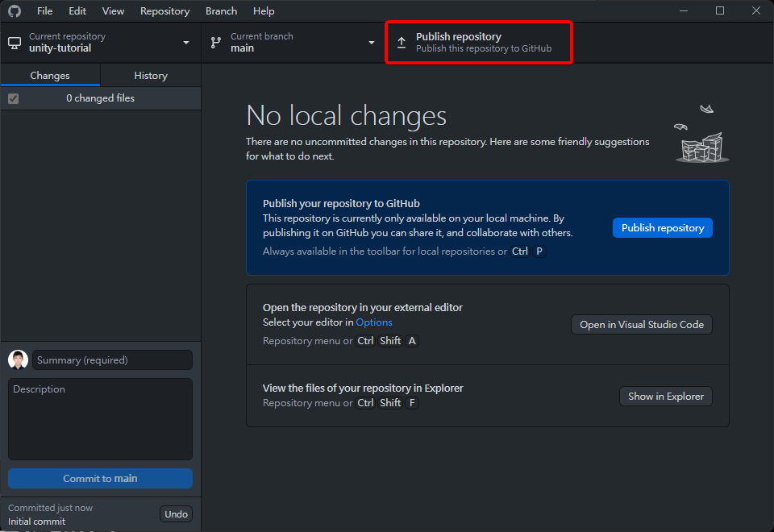Click Open in Visual Studio Code button

[x=642, y=325]
